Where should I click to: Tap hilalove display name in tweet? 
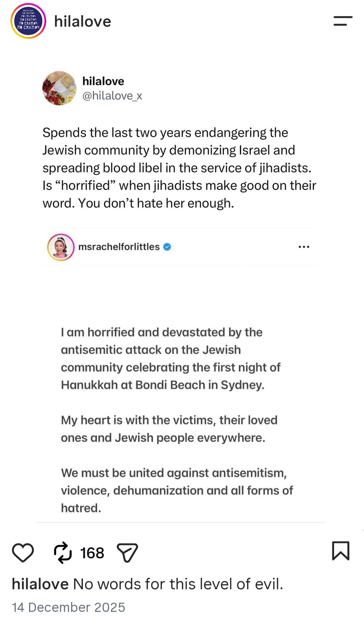(x=103, y=81)
